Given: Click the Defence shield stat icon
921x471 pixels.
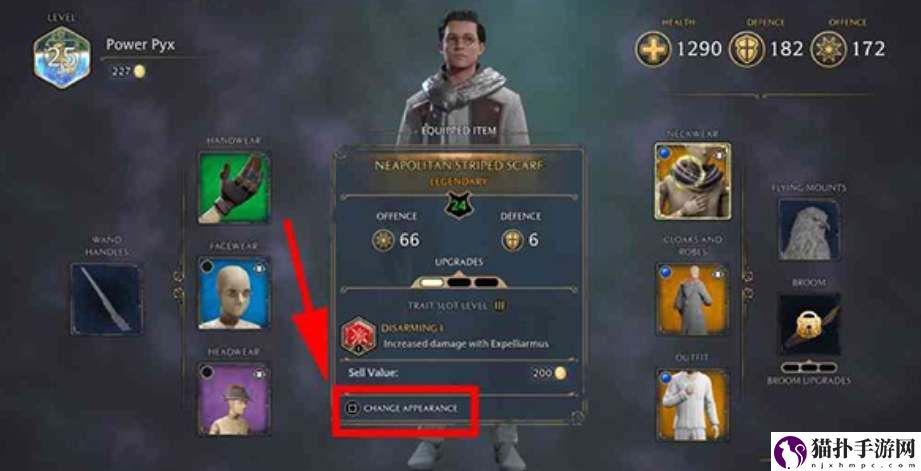Looking at the screenshot, I should [746, 49].
